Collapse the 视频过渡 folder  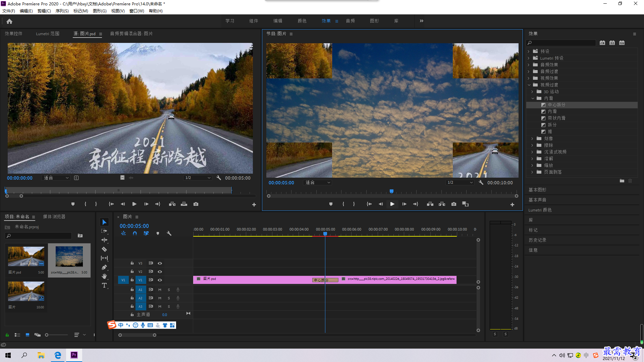[529, 85]
